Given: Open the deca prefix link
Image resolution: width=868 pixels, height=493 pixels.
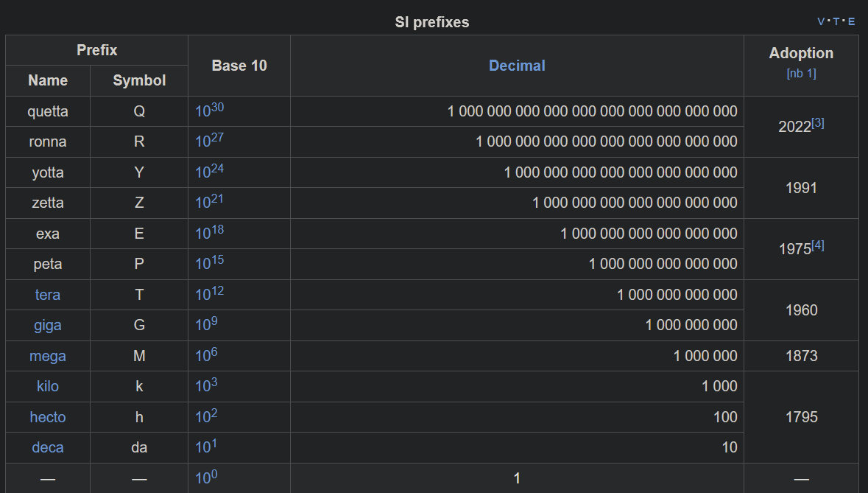Looking at the screenshot, I should (x=48, y=447).
